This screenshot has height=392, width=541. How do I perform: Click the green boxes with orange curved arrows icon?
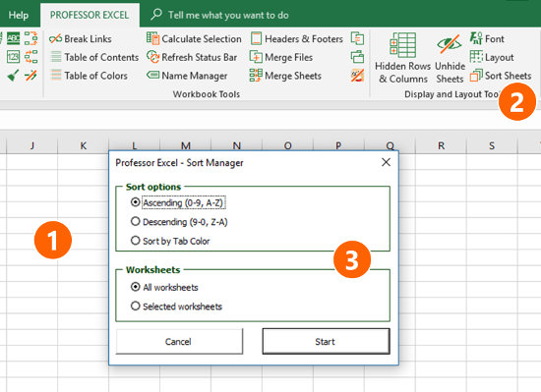coord(31,38)
